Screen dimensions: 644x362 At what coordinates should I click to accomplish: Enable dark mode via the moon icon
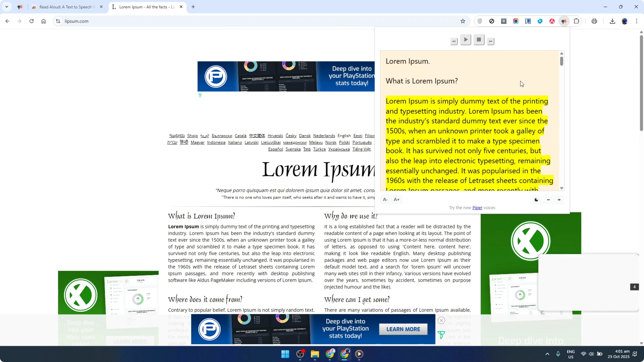pos(536,199)
